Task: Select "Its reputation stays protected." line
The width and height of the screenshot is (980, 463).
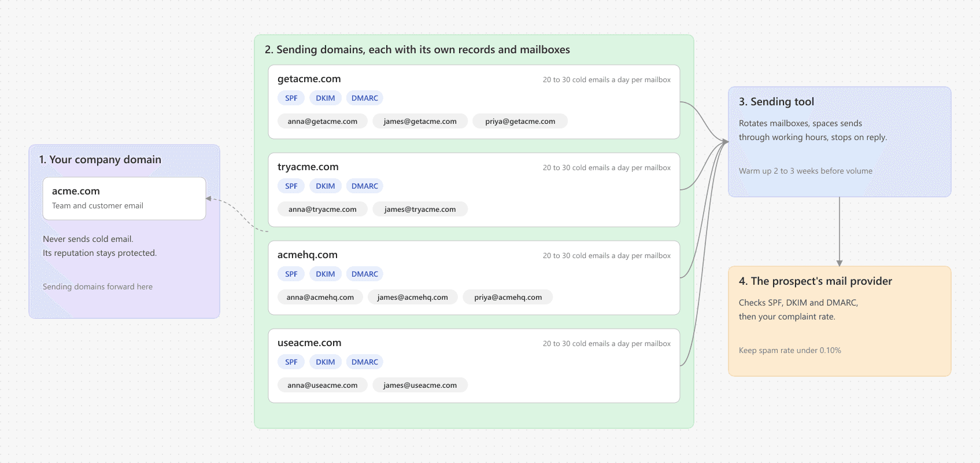Action: tap(99, 253)
